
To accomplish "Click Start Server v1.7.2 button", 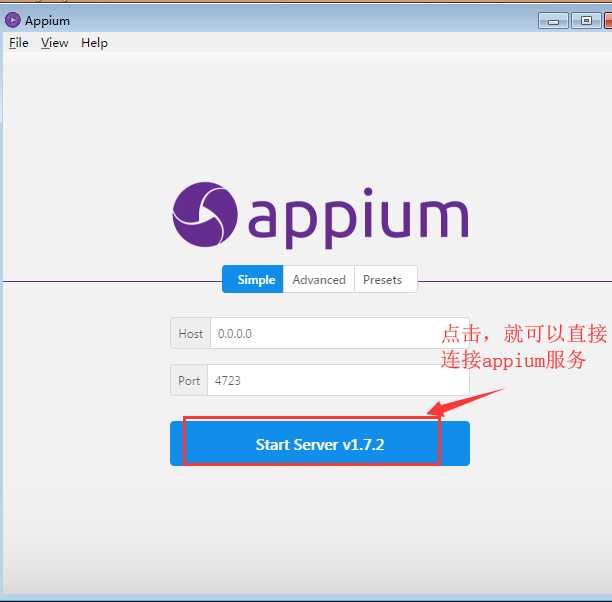I will coord(320,444).
